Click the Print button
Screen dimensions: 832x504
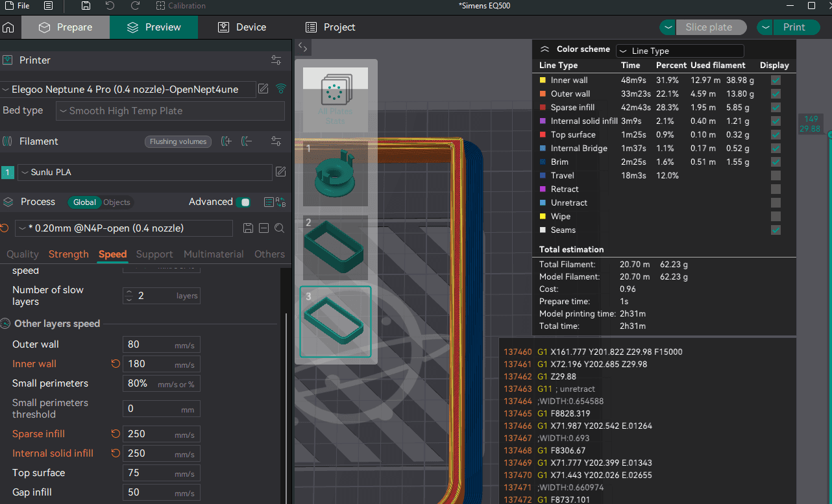(794, 27)
